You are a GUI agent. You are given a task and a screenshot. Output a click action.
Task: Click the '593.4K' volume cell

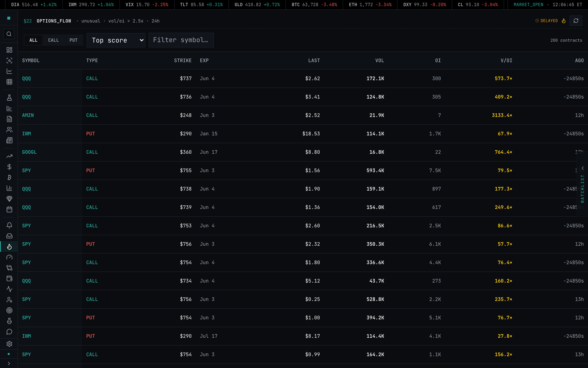click(x=375, y=170)
